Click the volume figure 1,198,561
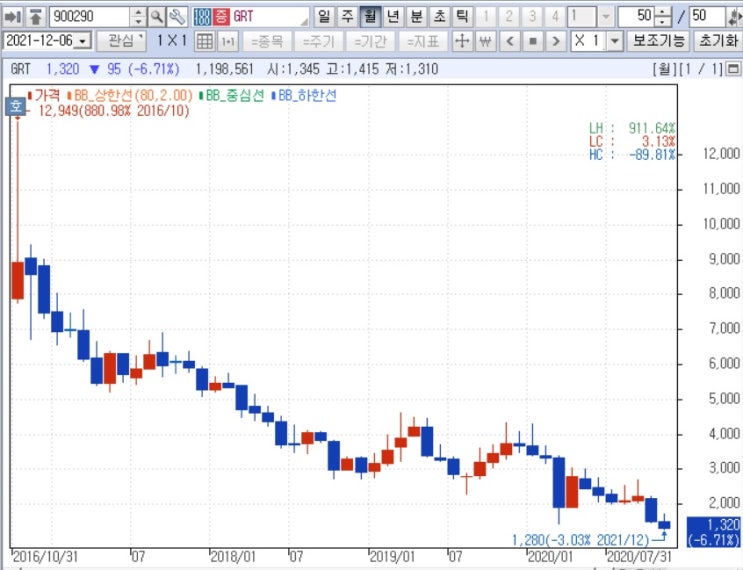 pyautogui.click(x=225, y=70)
